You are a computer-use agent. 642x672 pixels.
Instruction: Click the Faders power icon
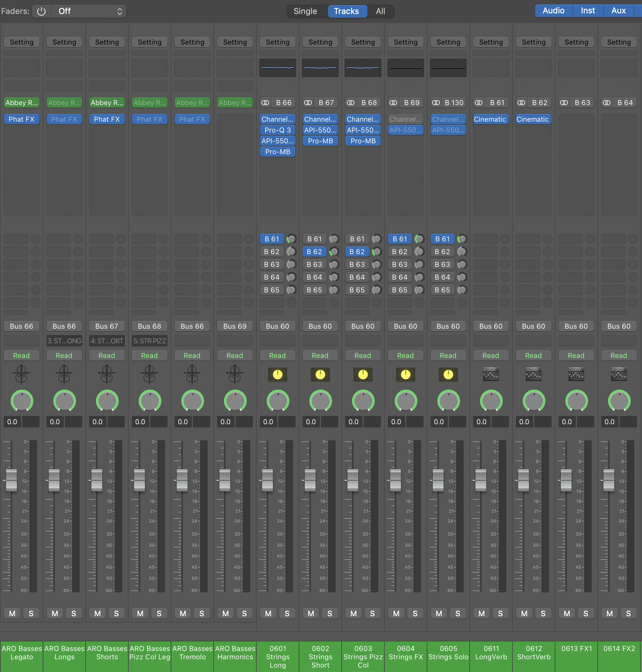41,11
